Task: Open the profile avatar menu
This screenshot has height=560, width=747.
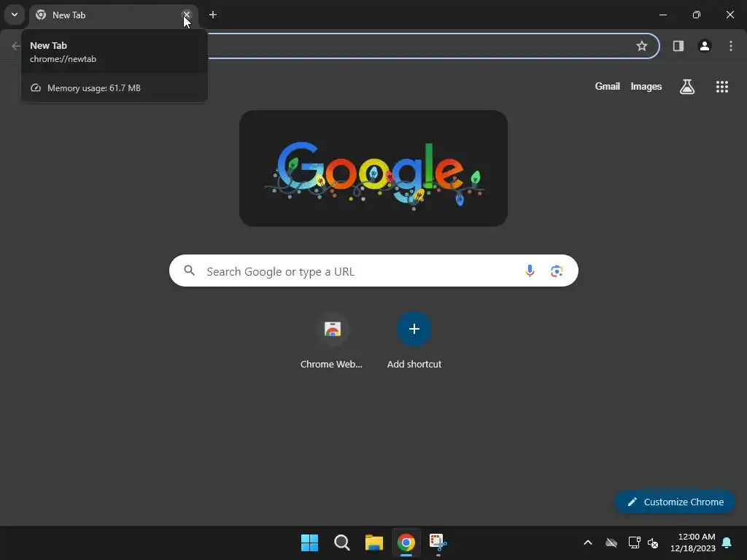Action: click(x=705, y=46)
